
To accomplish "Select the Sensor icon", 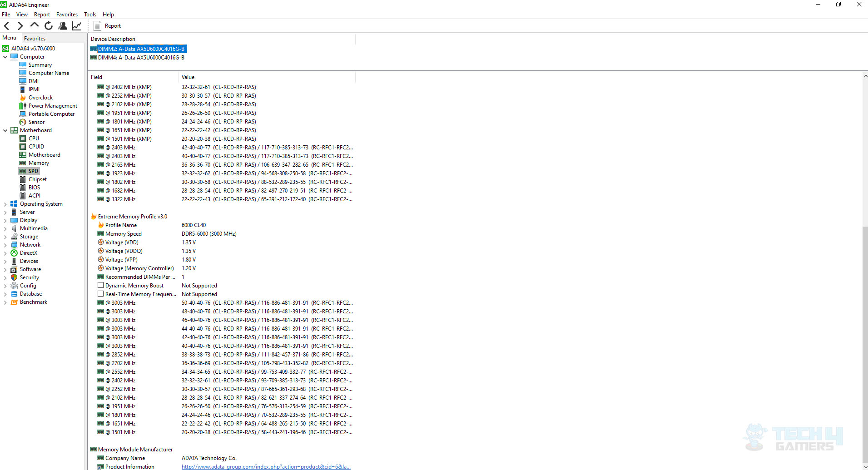I will (x=23, y=122).
